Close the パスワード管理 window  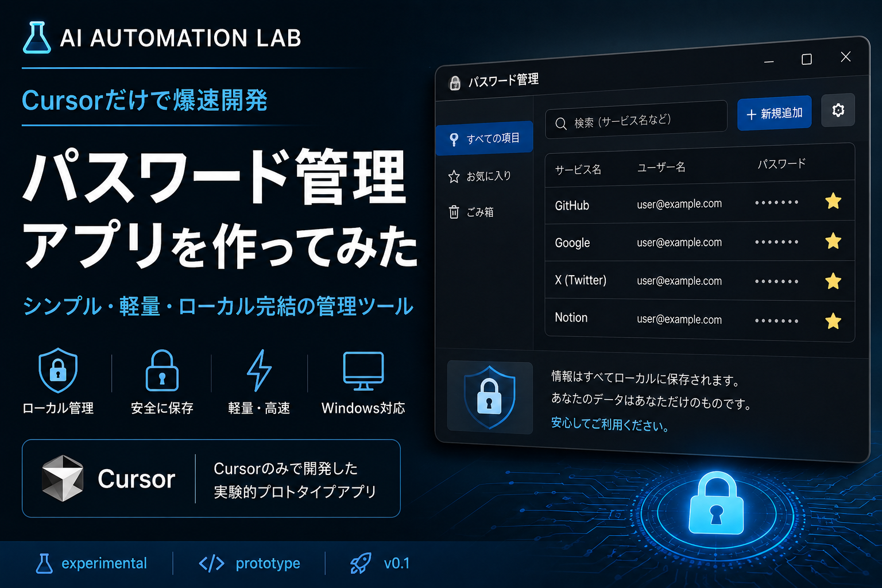845,56
